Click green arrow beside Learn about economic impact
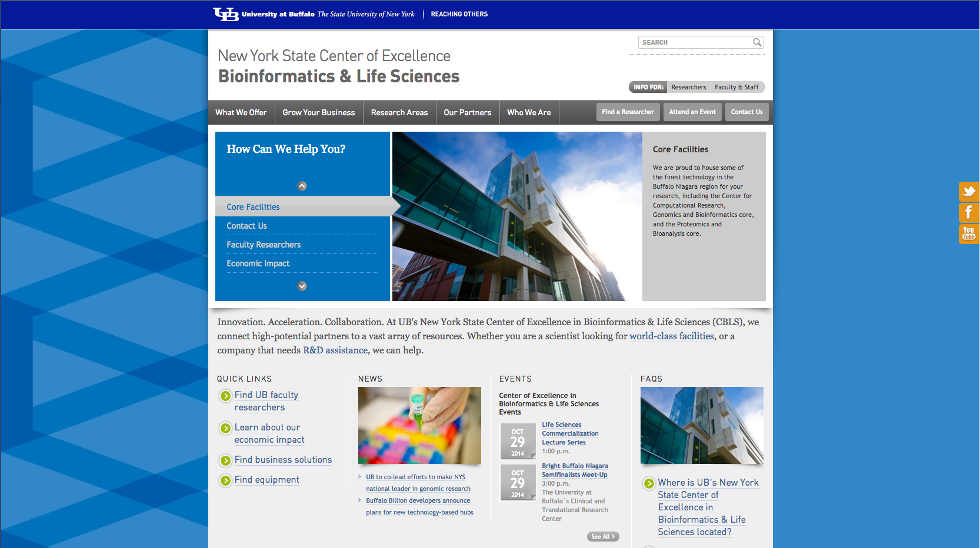 [225, 428]
